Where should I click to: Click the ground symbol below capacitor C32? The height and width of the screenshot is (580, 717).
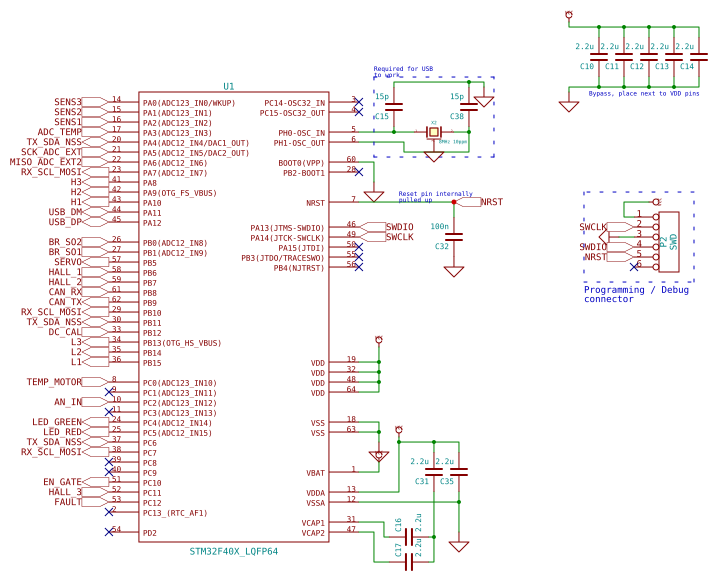[454, 272]
